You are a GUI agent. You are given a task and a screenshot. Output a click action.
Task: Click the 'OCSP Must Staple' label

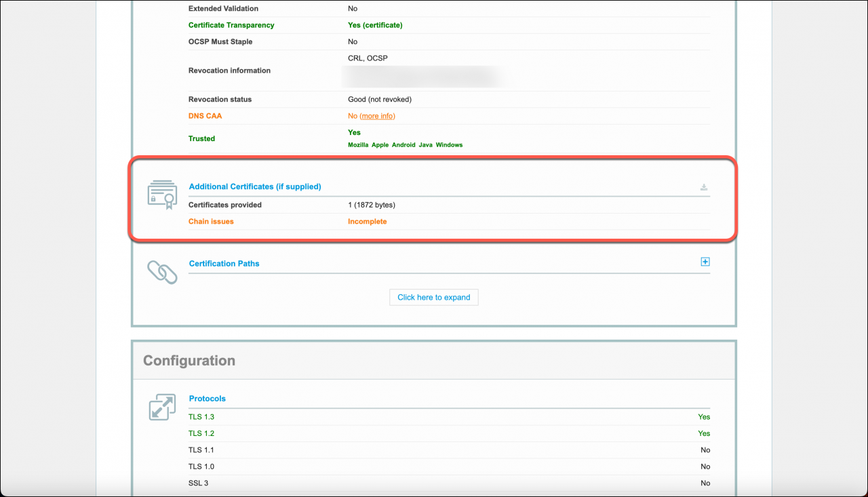[221, 42]
